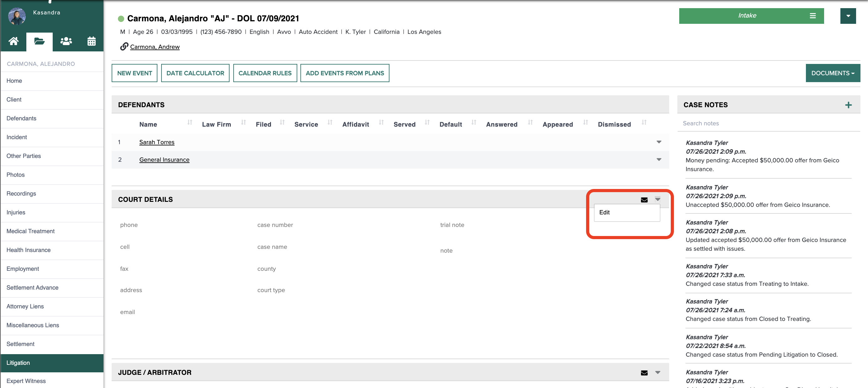Open the Home icon in the top sidebar

coord(13,41)
